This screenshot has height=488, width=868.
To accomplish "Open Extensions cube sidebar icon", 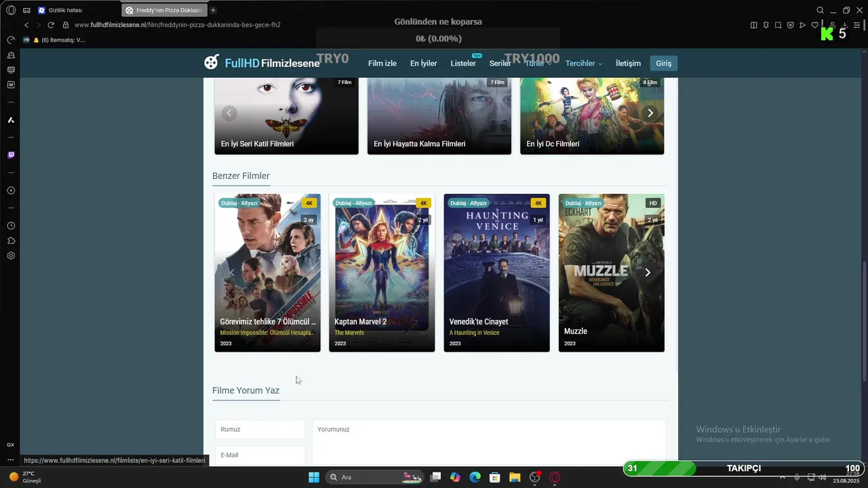I will 11,241.
